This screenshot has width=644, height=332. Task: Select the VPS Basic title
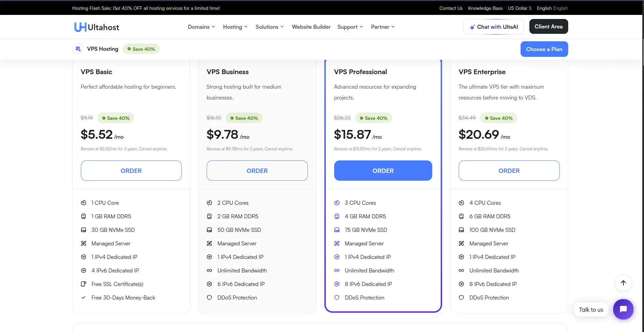point(96,72)
